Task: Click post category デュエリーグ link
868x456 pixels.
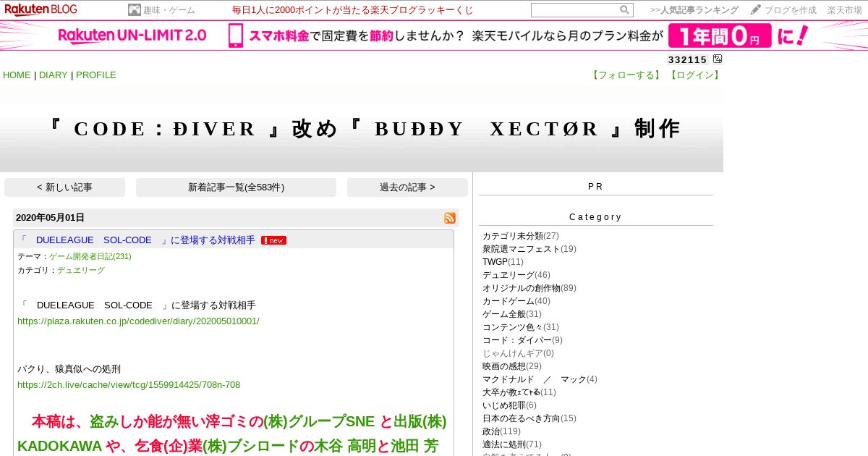Action: click(81, 270)
